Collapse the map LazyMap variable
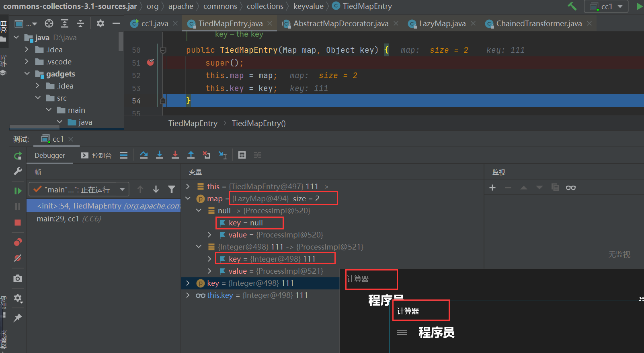Screen dimensions: 644x353 [x=188, y=198]
